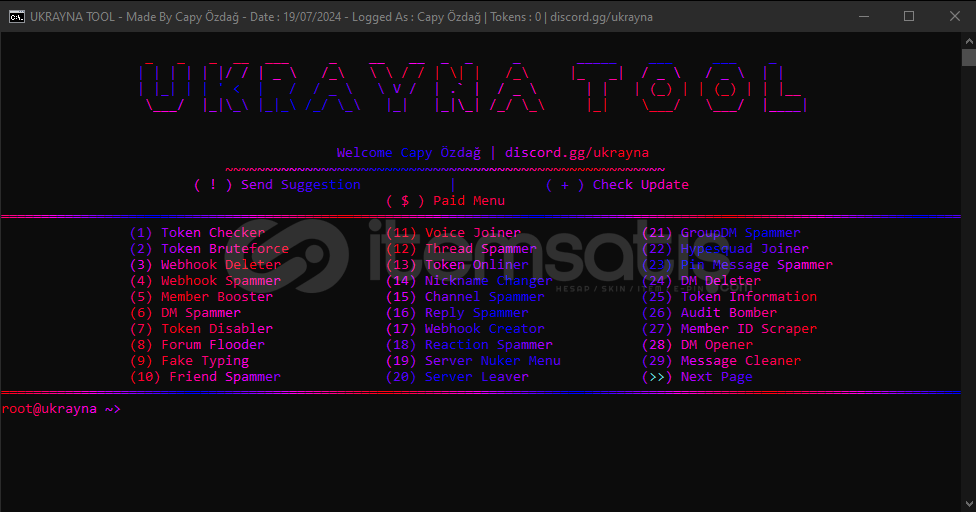Minimize the UKRAYNA TOOL window
This screenshot has height=512, width=976.
(864, 16)
